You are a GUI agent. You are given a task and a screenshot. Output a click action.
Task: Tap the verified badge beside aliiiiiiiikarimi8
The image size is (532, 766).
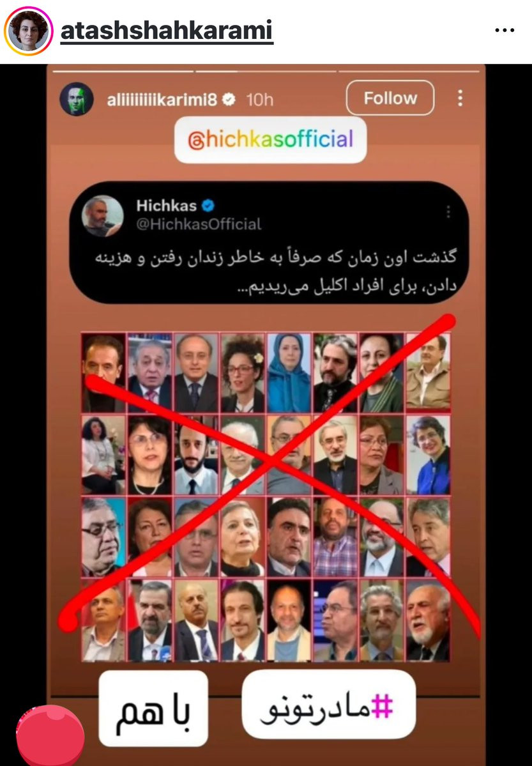[229, 100]
